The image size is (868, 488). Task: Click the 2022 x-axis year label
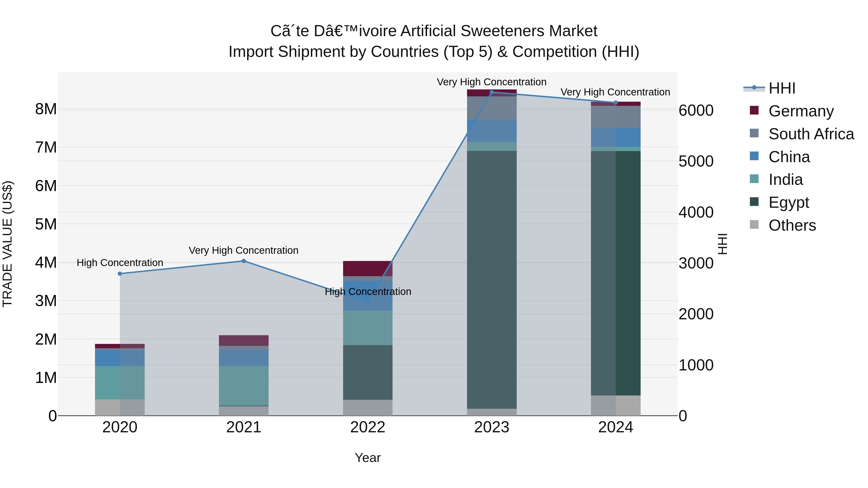pyautogui.click(x=368, y=427)
